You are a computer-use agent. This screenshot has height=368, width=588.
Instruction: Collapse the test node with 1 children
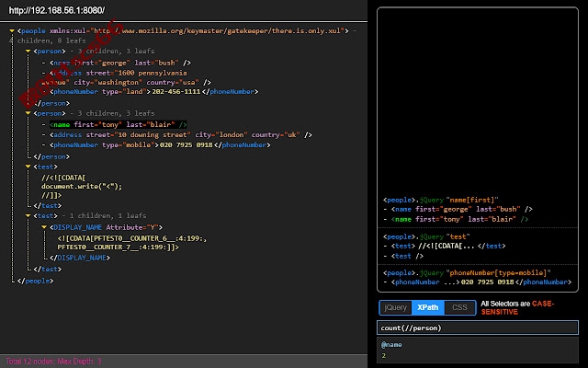pyautogui.click(x=28, y=216)
